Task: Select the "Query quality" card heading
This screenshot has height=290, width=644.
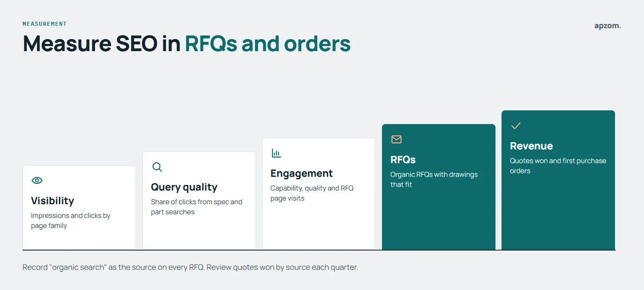Action: click(x=184, y=187)
